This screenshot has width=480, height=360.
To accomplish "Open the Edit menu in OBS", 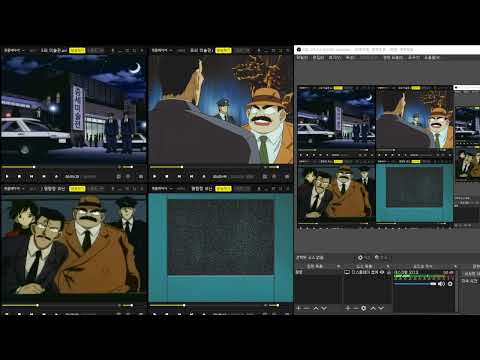I will coord(318,58).
